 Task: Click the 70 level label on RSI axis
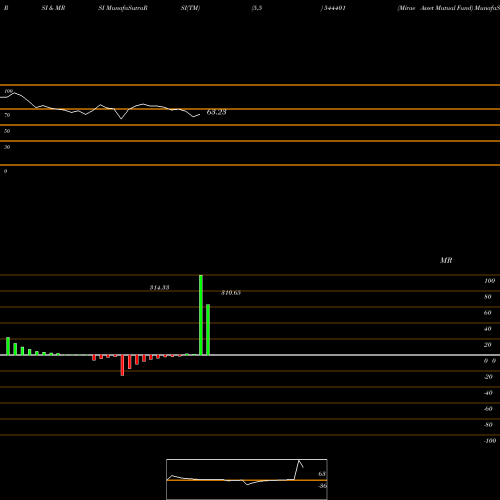pyautogui.click(x=7, y=115)
